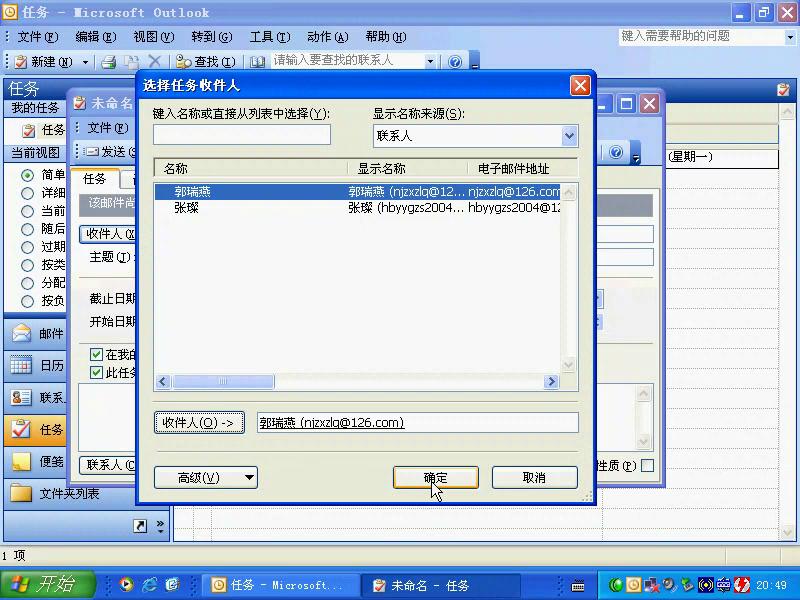
Task: Click the tasks icon at right of header
Action: [x=783, y=90]
